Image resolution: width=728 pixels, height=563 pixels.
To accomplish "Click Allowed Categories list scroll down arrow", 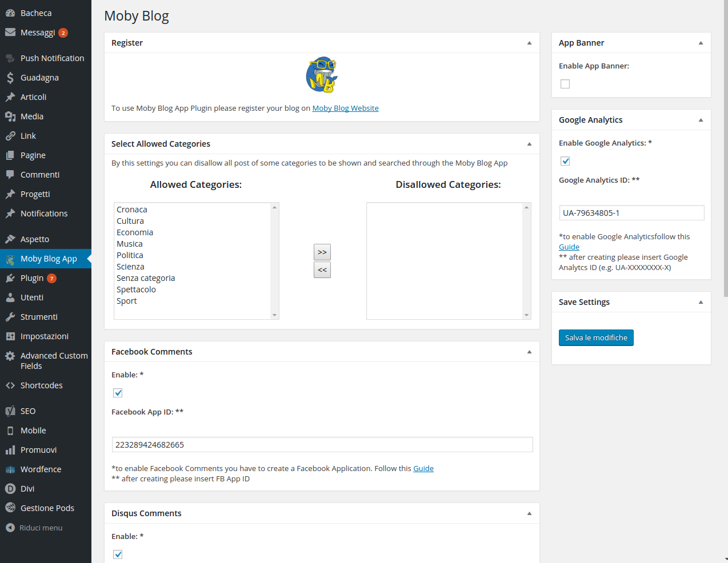I will [x=275, y=315].
